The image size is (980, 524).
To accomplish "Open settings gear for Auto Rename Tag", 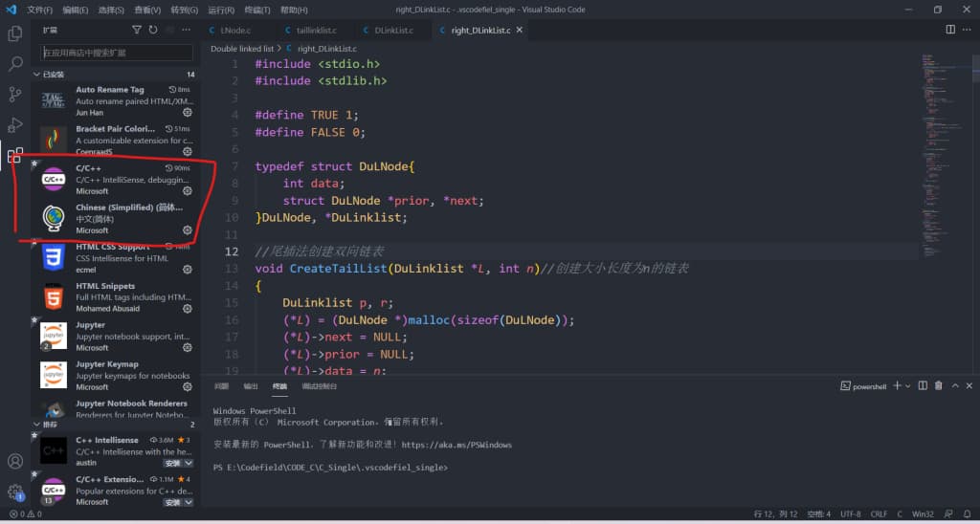I will [187, 113].
